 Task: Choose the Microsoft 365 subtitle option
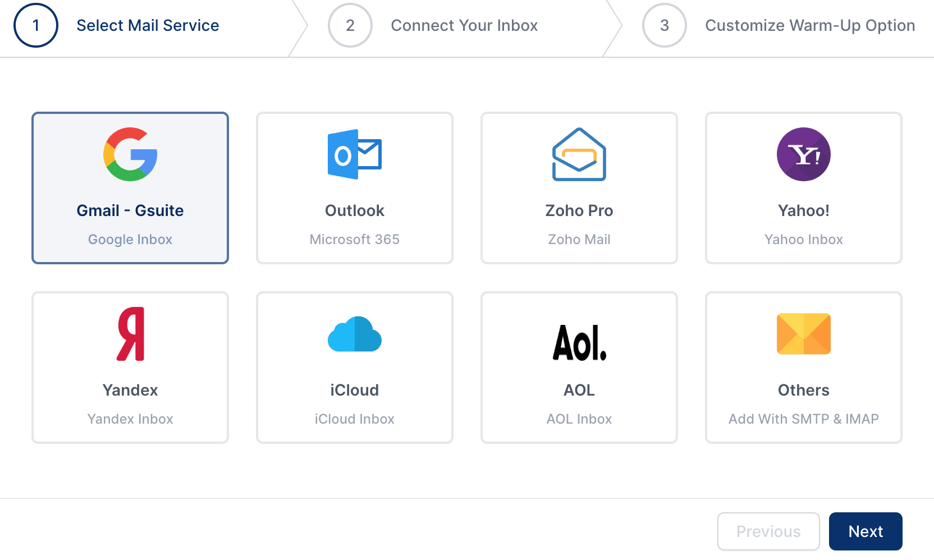coord(355,240)
